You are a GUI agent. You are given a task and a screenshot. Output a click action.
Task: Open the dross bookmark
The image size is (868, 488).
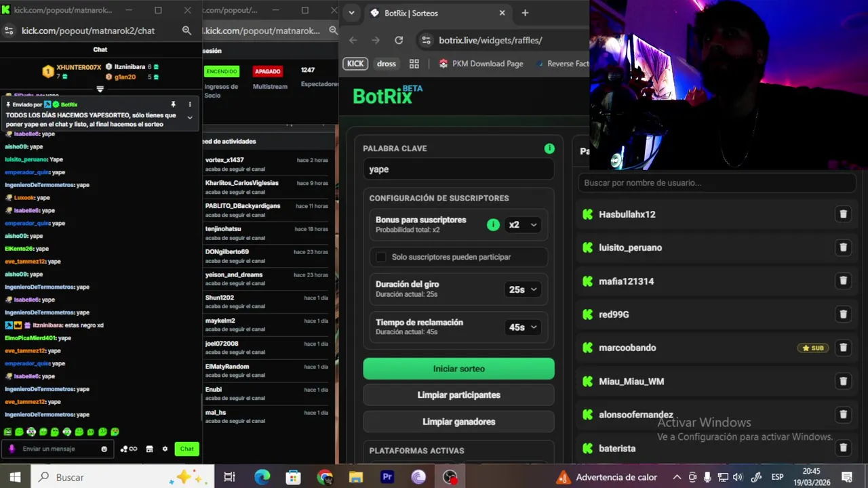coord(387,64)
